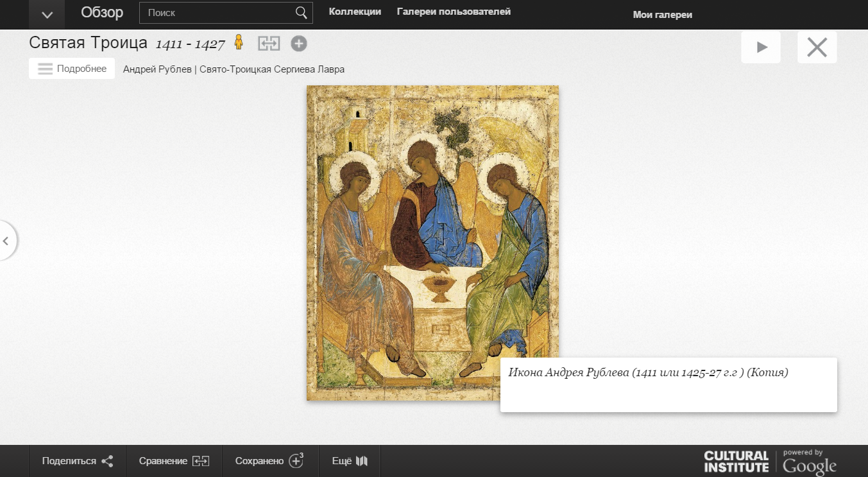Open the Коллекции menu

[355, 12]
